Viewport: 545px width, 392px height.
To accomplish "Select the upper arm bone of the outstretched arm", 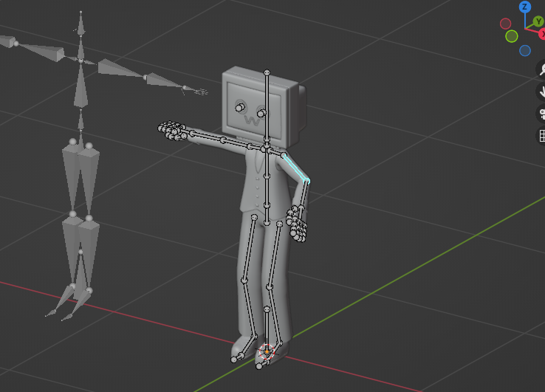I will (x=237, y=143).
